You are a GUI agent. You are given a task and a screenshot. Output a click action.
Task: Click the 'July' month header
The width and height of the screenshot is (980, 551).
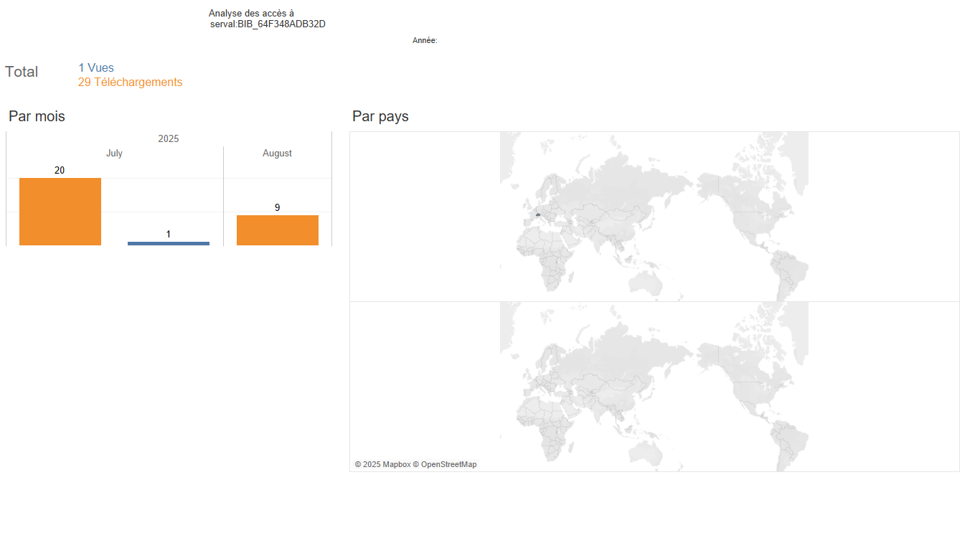tap(114, 154)
